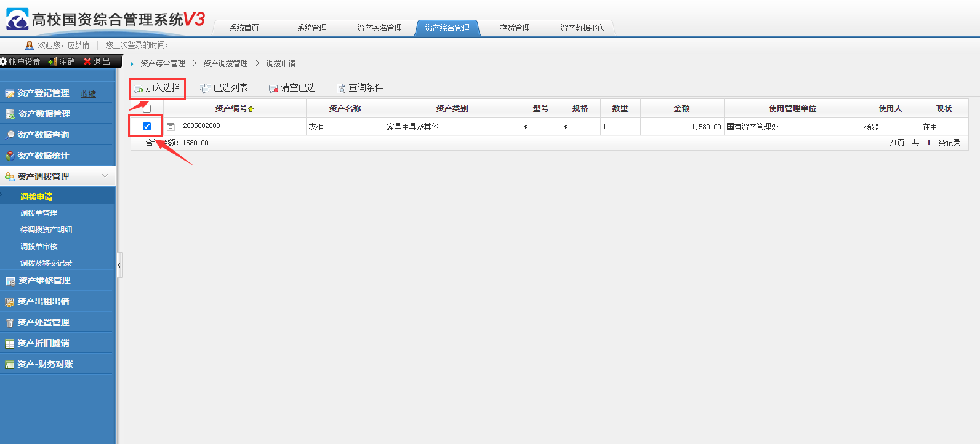Image resolution: width=980 pixels, height=444 pixels.
Task: Open the 资产维修管理 sidebar menu
Action: click(x=44, y=280)
